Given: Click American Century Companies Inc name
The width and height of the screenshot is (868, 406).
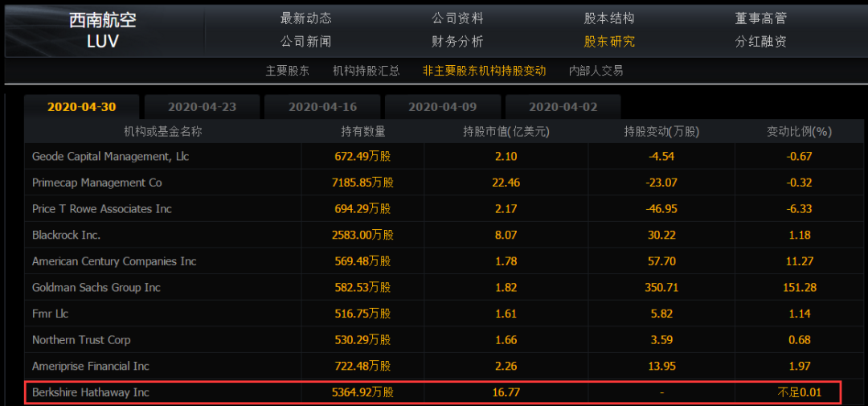Looking at the screenshot, I should (114, 261).
